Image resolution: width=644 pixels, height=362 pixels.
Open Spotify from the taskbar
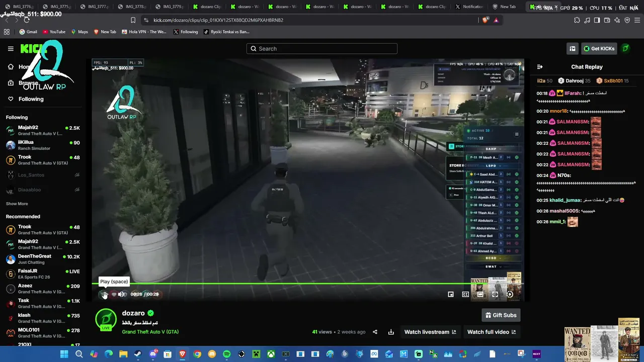pos(226,354)
